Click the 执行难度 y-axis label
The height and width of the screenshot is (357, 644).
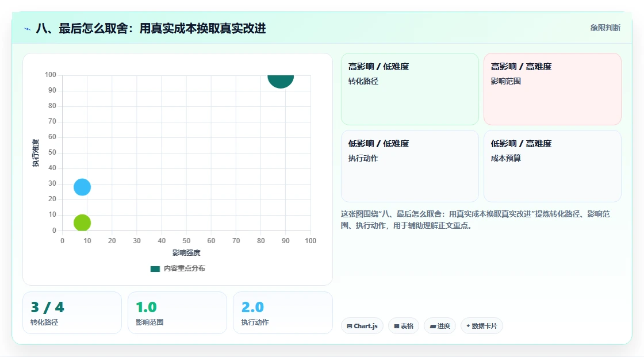36,153
